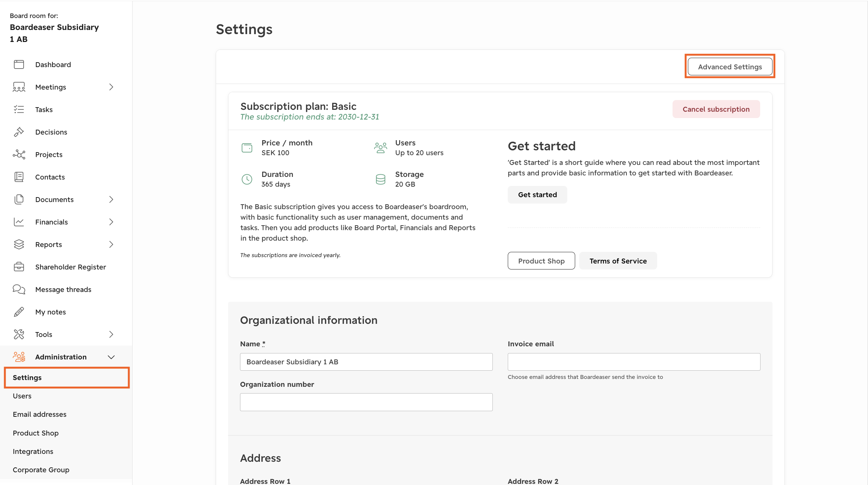This screenshot has height=485, width=868.
Task: Click the users icon beside Up to 20 users
Action: click(x=380, y=148)
